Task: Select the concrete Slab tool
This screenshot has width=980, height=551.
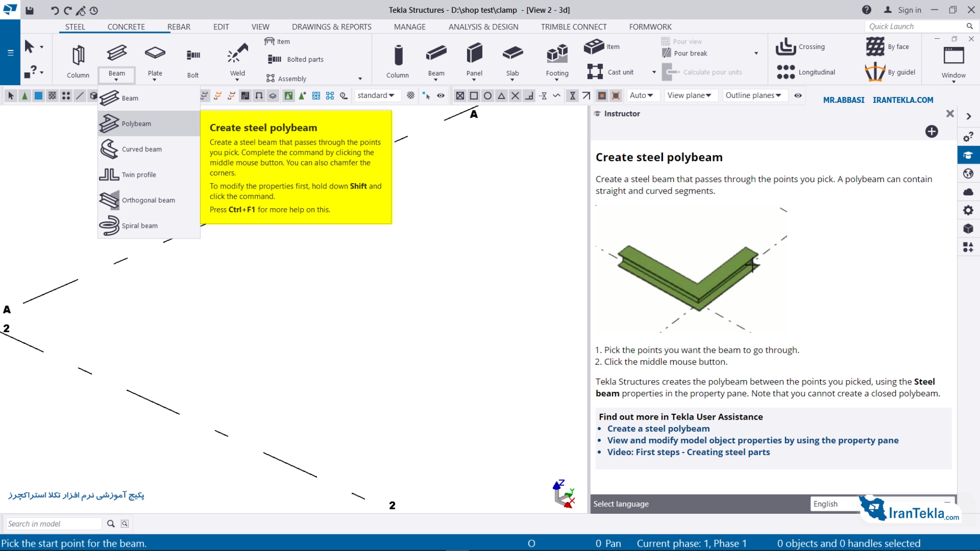Action: tap(513, 60)
